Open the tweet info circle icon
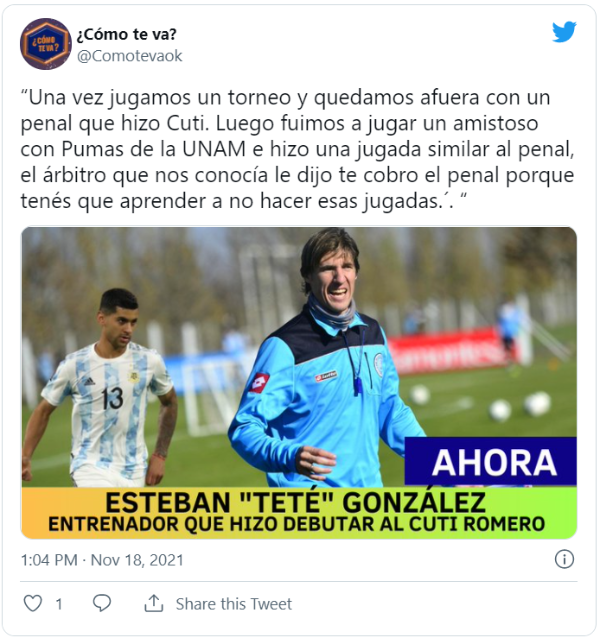The image size is (600, 638). tap(564, 559)
